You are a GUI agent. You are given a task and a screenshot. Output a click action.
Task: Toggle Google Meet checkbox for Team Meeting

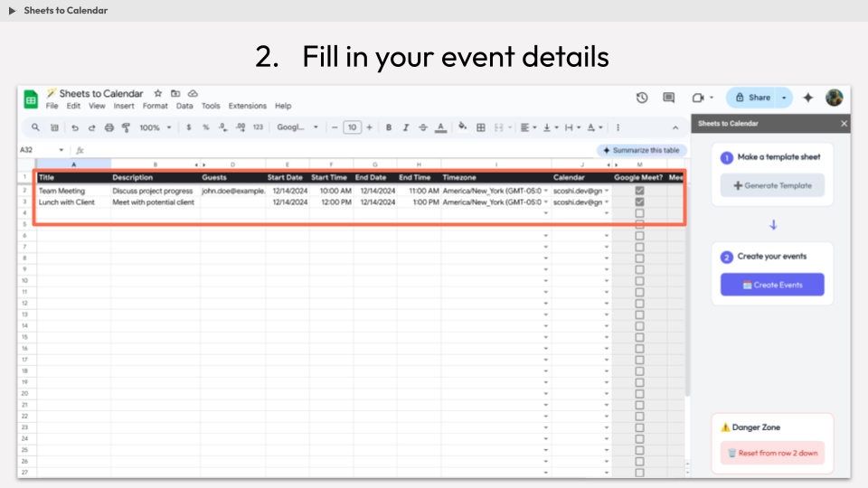click(639, 191)
